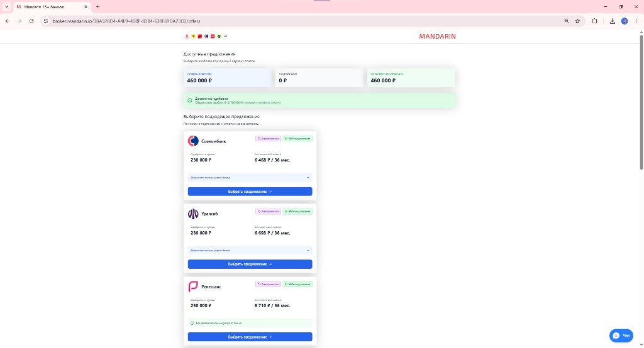Open Chrome downloads icon

(612, 21)
